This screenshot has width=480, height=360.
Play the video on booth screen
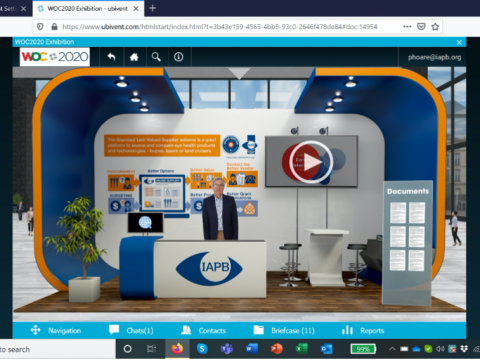point(311,162)
